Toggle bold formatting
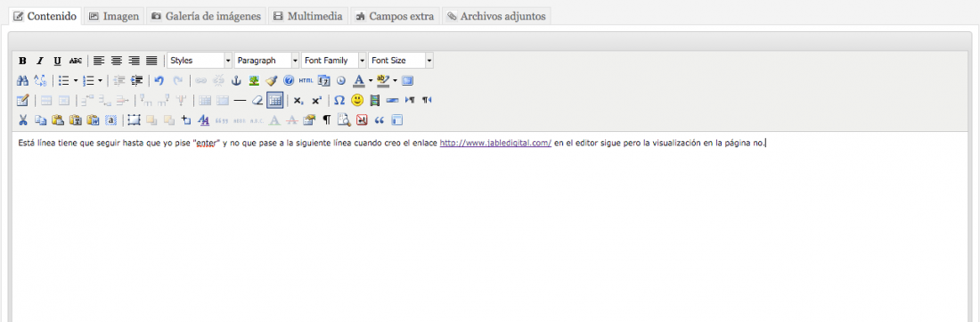Viewport: 980px width, 322px height. click(22, 61)
